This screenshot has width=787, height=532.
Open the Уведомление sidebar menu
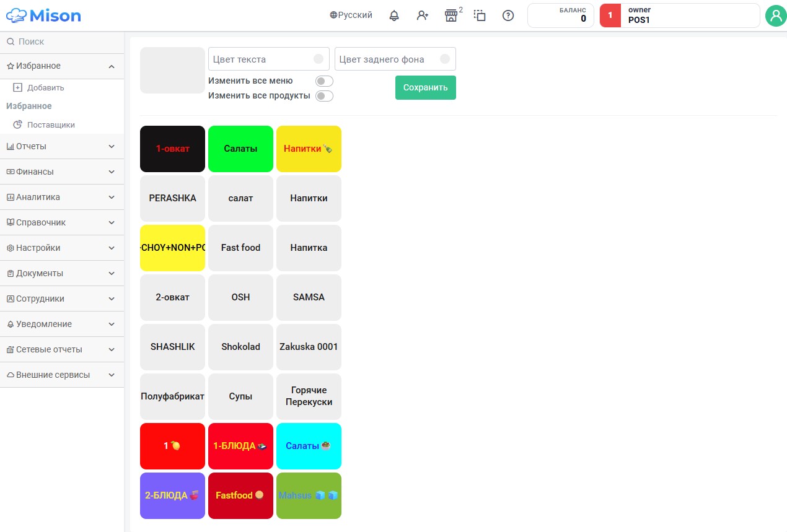coord(62,325)
